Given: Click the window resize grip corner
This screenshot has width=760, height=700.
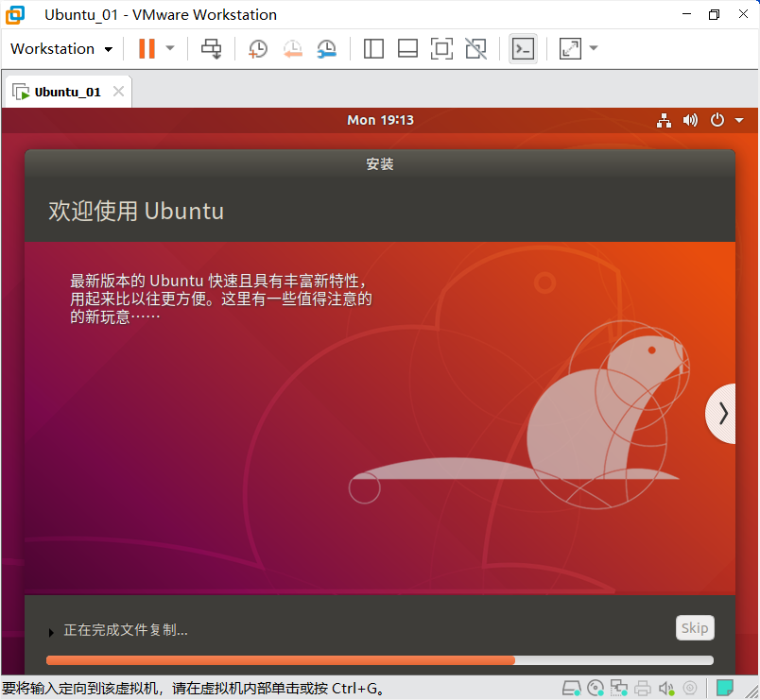Looking at the screenshot, I should point(751,691).
